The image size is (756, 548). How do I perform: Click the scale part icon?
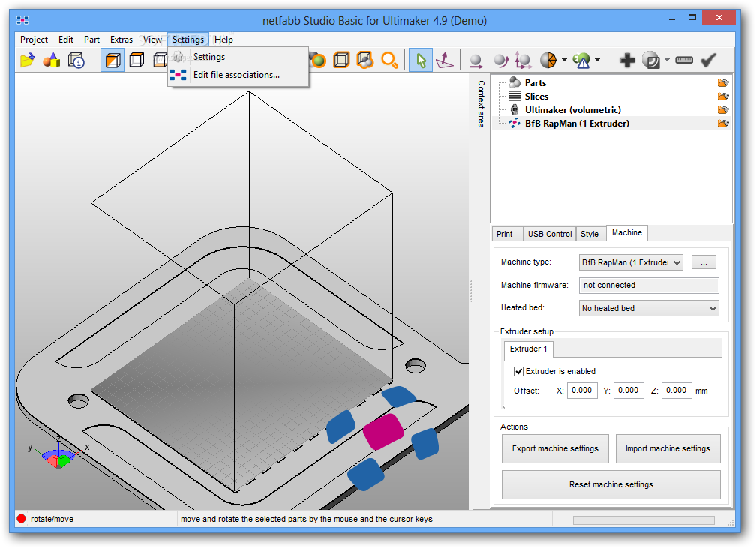(x=523, y=61)
